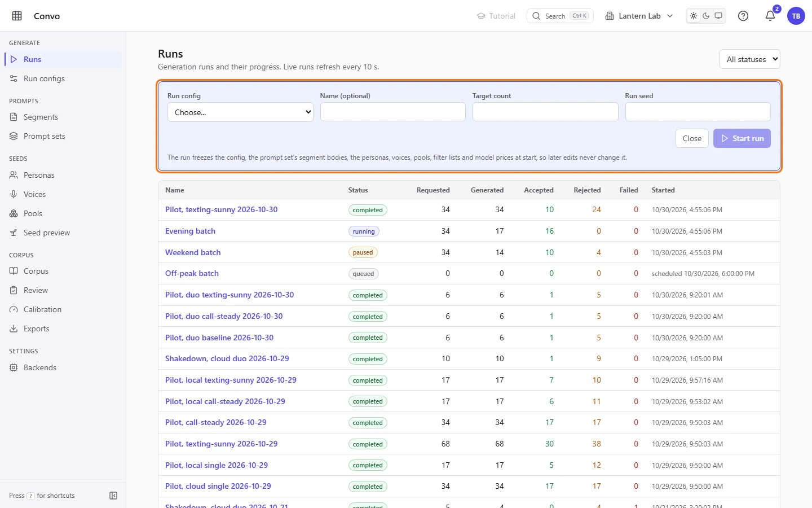Image resolution: width=812 pixels, height=508 pixels.
Task: Click the Calibration gauge icon
Action: pyautogui.click(x=14, y=309)
